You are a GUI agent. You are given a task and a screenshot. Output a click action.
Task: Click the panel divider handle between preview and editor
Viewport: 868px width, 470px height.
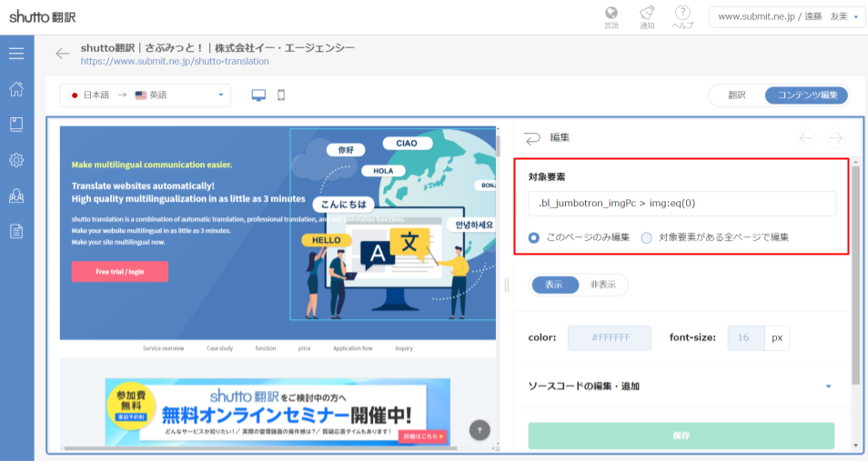(x=507, y=285)
